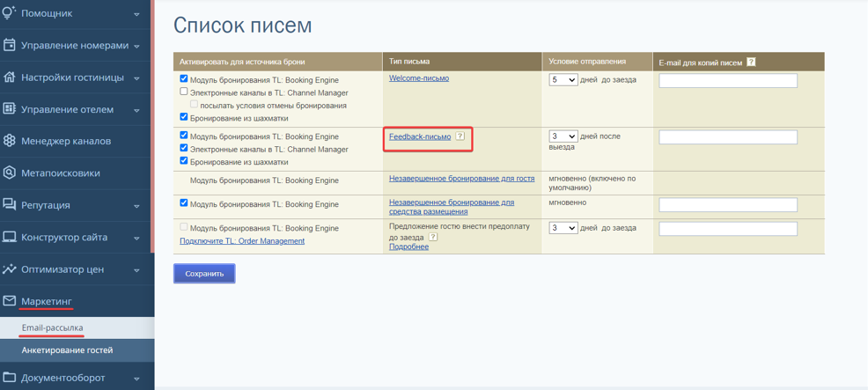The width and height of the screenshot is (868, 390).
Task: Click Подключите TL: Order Management link
Action: [242, 240]
